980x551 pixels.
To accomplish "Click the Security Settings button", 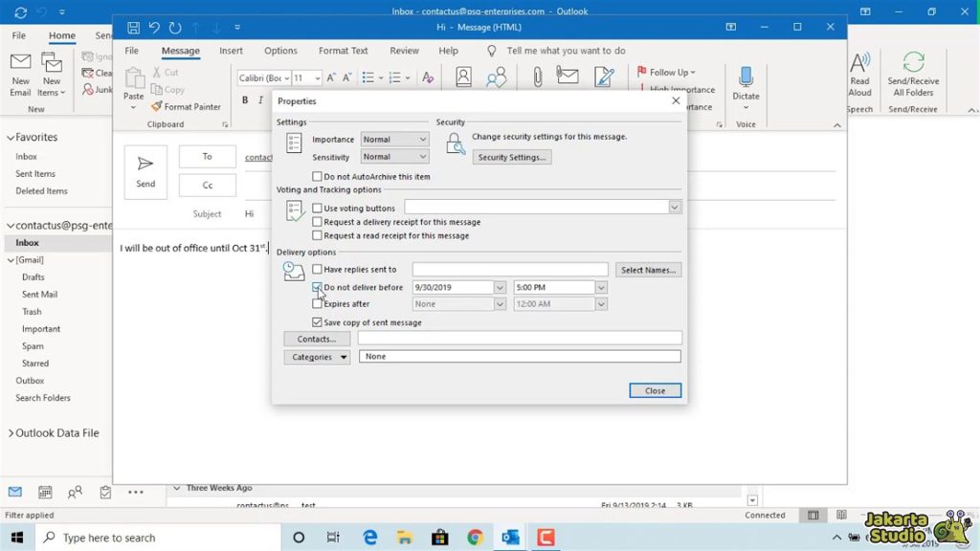I will (512, 157).
